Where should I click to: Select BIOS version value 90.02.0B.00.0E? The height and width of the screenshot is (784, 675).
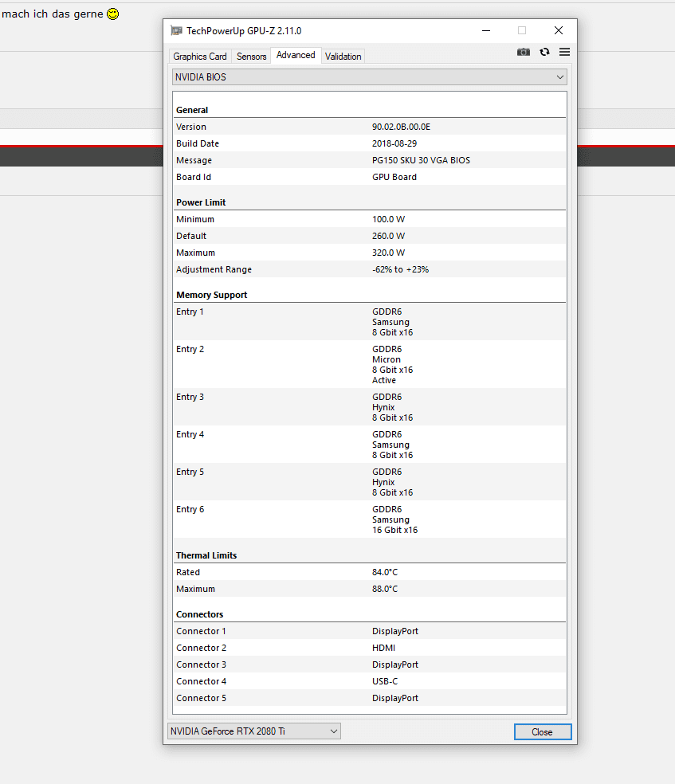(x=401, y=127)
